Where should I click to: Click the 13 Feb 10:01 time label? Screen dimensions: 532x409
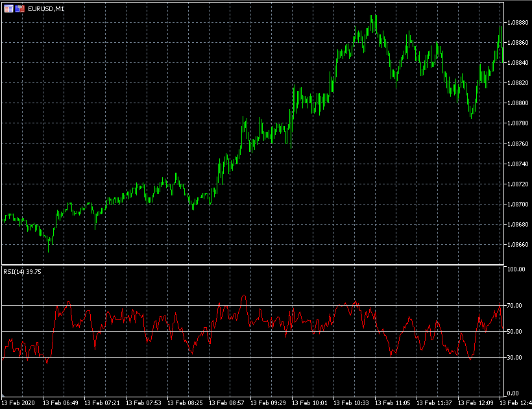(x=309, y=403)
